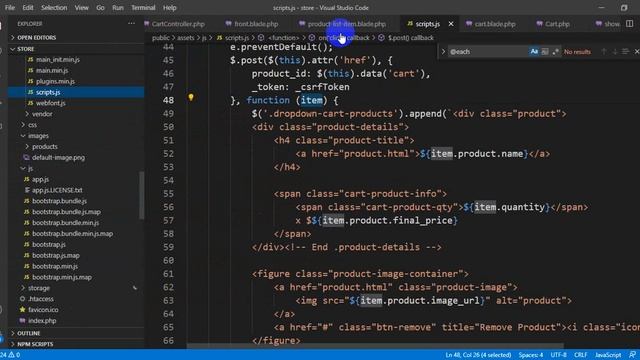
Task: Click the assets breadcrumb segment
Action: coord(186,38)
